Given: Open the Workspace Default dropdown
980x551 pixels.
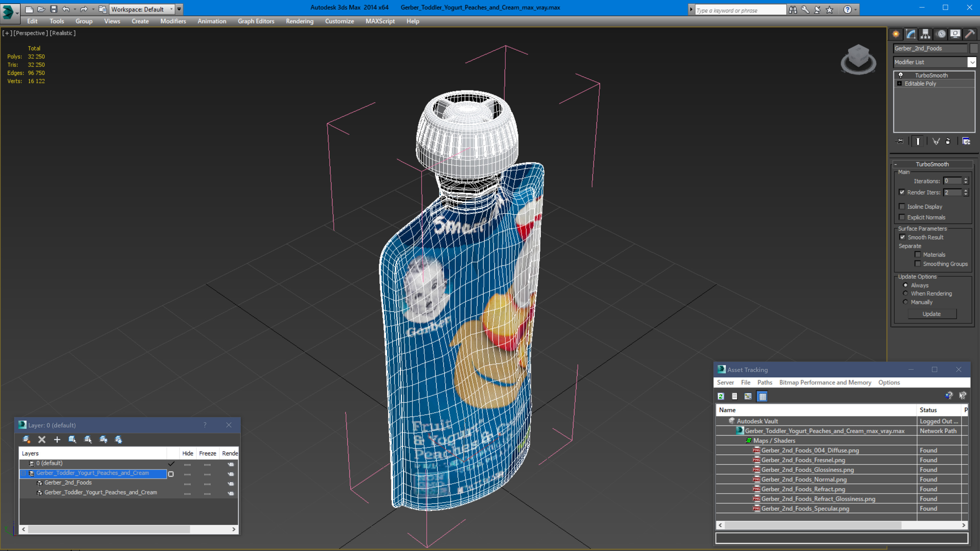Looking at the screenshot, I should [142, 9].
